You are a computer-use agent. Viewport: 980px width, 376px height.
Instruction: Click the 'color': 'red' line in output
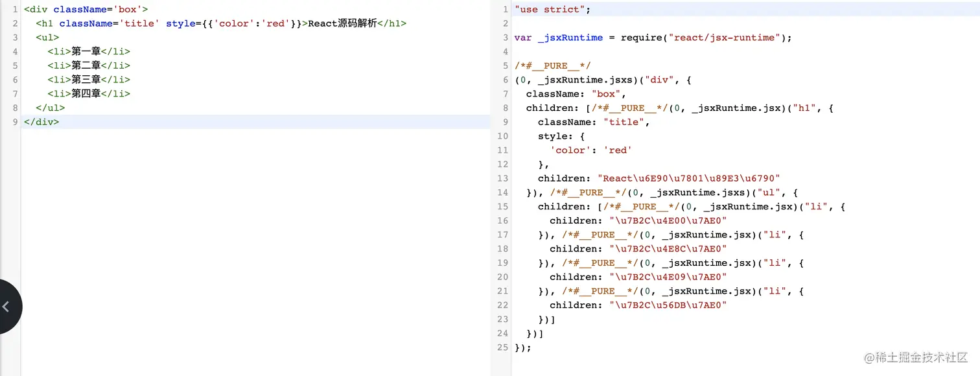click(591, 150)
